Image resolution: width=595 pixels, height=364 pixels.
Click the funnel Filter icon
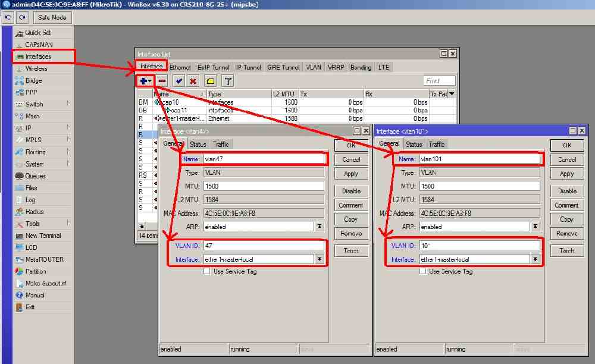click(x=227, y=81)
